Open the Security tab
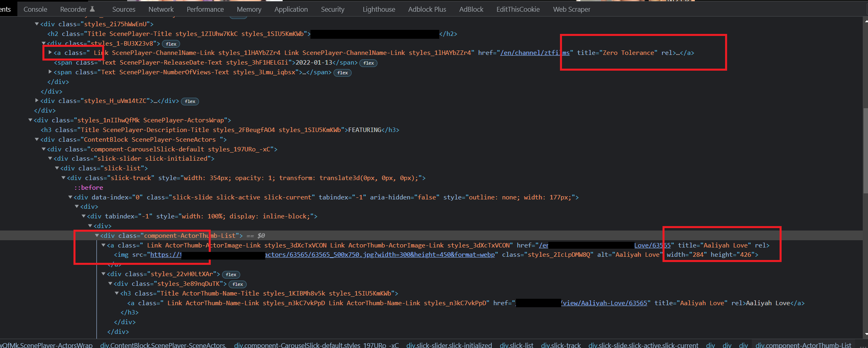 coord(333,9)
